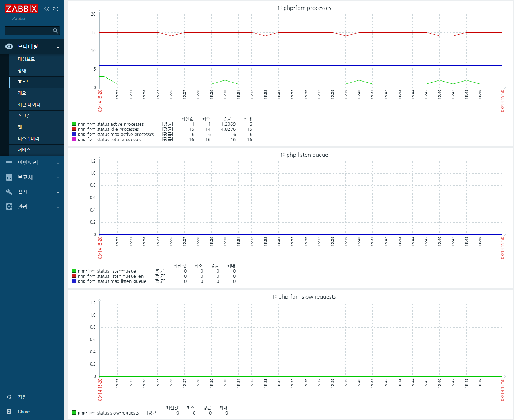This screenshot has width=514, height=420.
Task: Click the 인벤토리 list icon
Action: coord(9,163)
